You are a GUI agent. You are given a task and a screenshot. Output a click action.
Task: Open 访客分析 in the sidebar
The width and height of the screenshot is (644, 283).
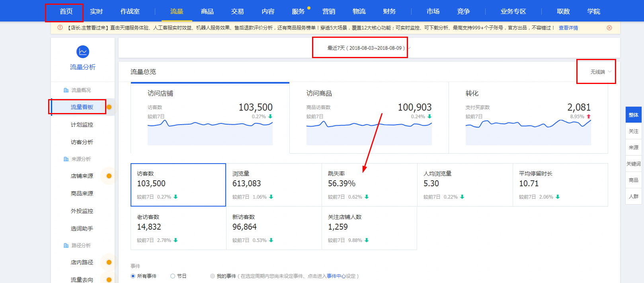pos(82,142)
